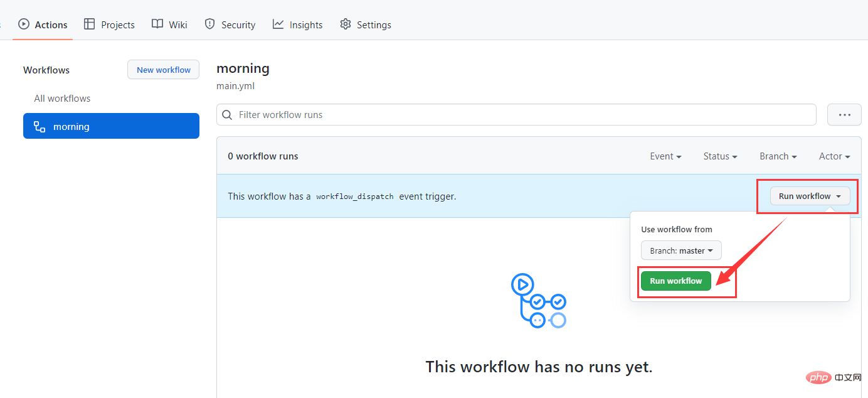Screen dimensions: 868x398
Task: Click the morning workflow icon in sidebar
Action: pyautogui.click(x=40, y=127)
